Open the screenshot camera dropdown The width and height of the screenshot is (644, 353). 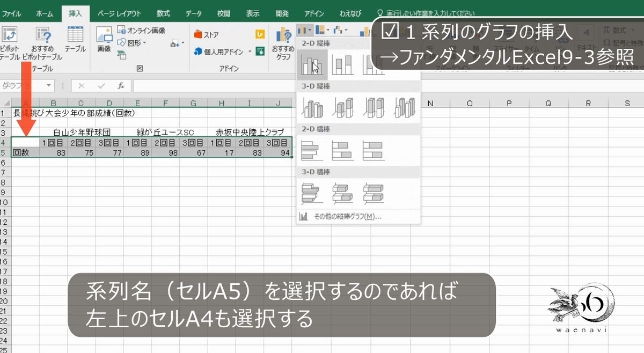[177, 43]
